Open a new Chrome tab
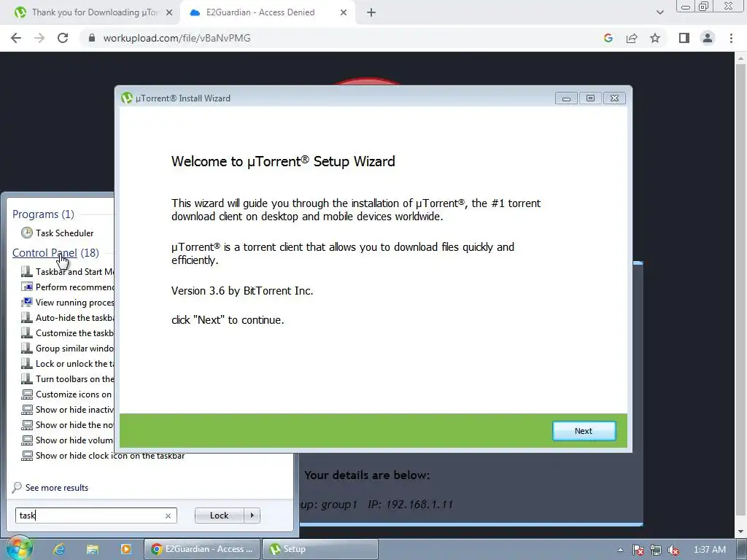 371,12
